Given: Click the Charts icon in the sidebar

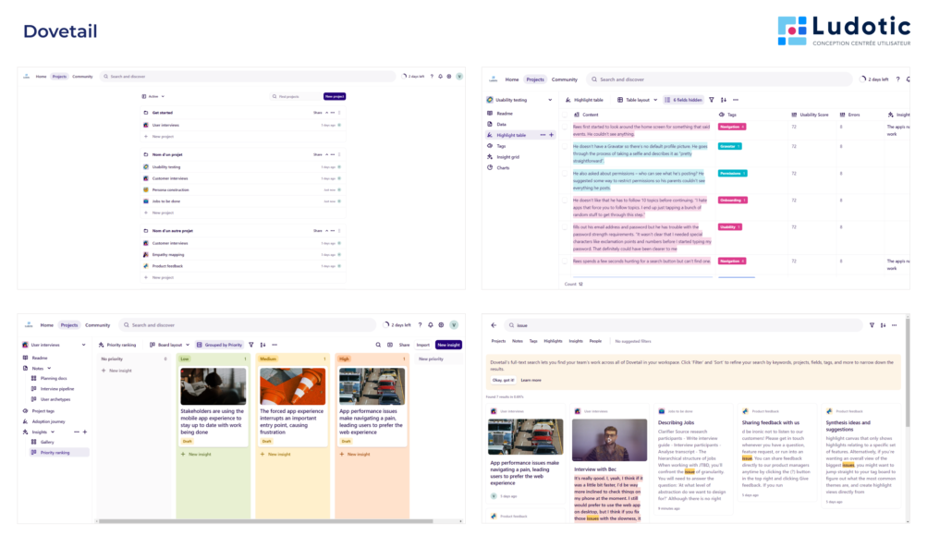Looking at the screenshot, I should pyautogui.click(x=491, y=166).
